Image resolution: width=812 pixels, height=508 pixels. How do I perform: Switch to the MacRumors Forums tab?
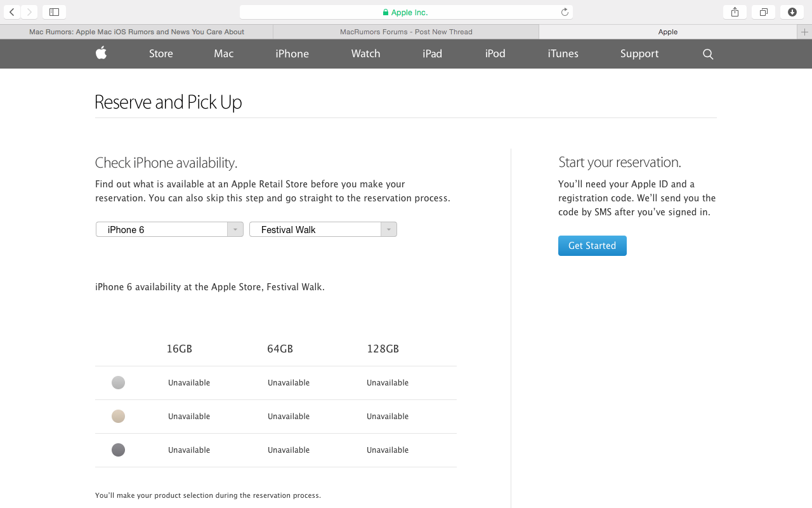(x=406, y=32)
